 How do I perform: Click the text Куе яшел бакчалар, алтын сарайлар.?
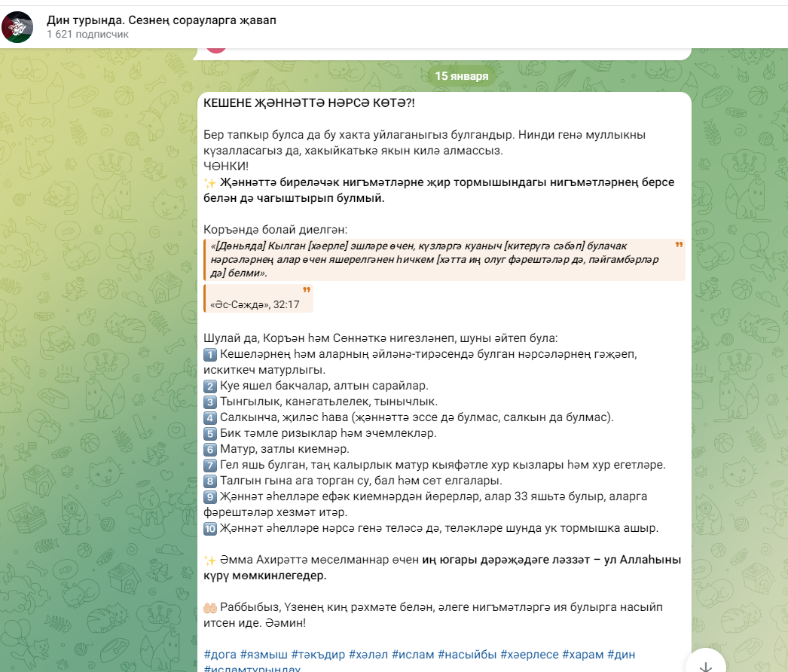pyautogui.click(x=324, y=386)
